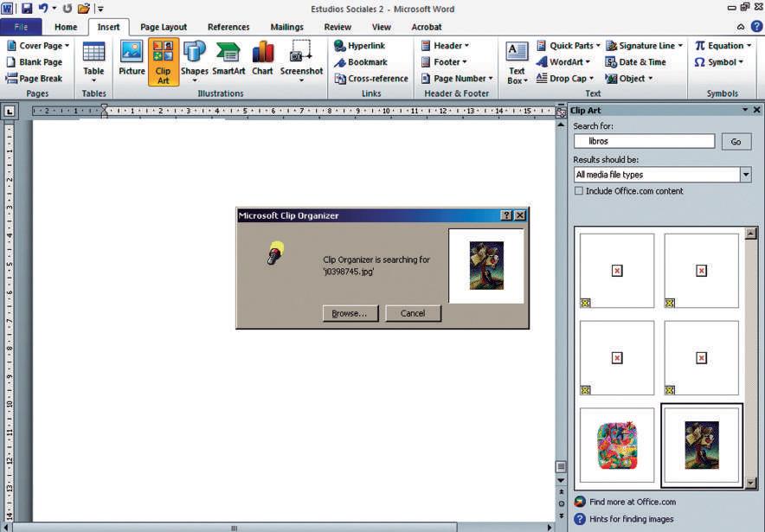
Task: Switch to the Acrobat tab
Action: pyautogui.click(x=427, y=27)
